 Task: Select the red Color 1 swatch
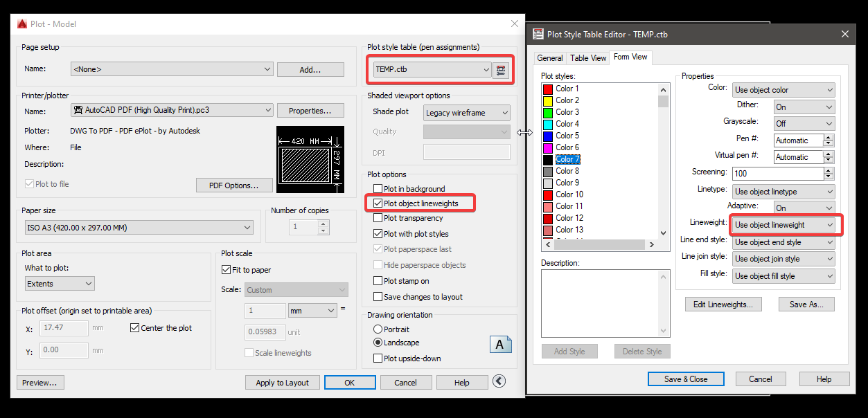[x=549, y=88]
